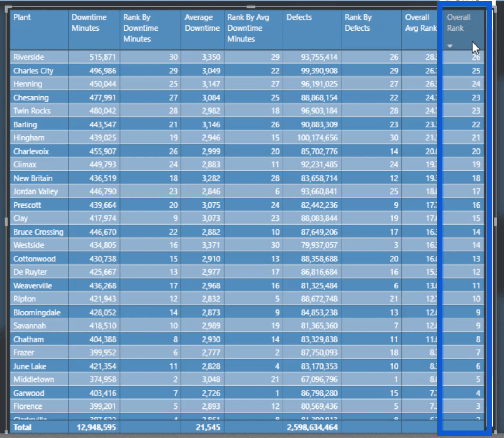Select the Bruce Crossing plant cell

coord(38,232)
